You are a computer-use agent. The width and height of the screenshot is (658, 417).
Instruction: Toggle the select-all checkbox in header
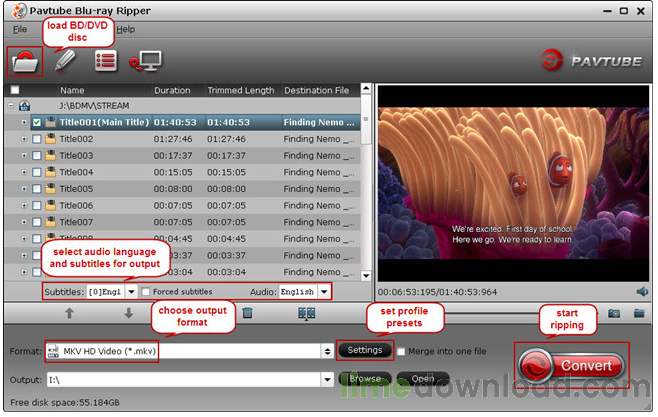coord(15,90)
